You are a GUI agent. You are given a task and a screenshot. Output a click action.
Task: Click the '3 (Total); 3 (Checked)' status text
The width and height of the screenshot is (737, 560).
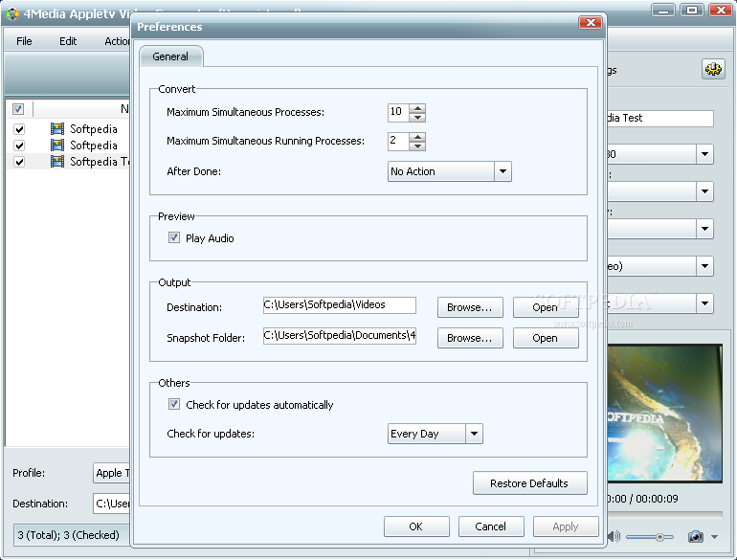pos(69,535)
